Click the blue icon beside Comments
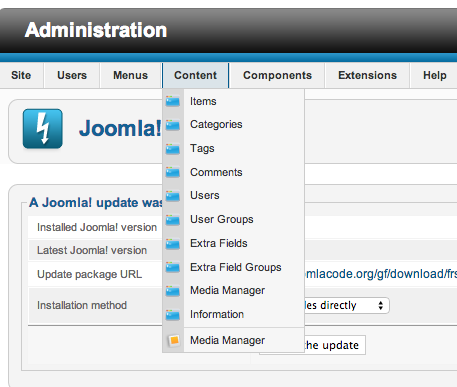The width and height of the screenshot is (457, 387). (x=173, y=172)
